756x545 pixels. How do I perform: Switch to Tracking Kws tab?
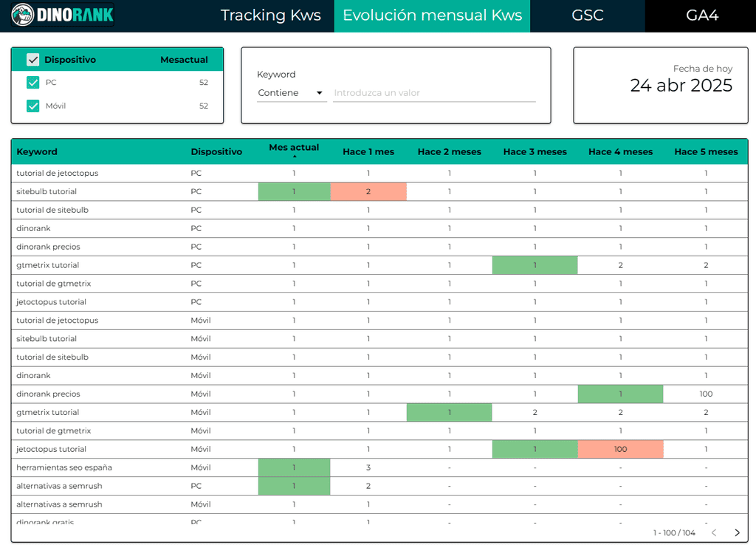pos(270,15)
